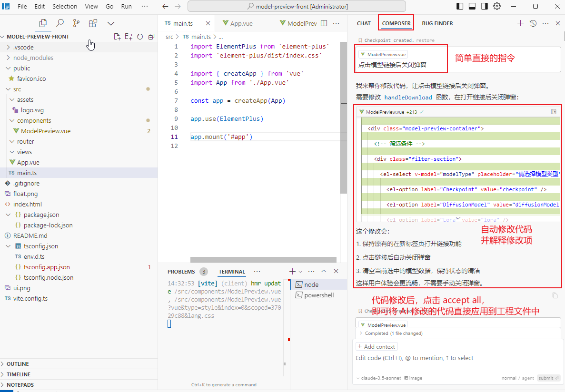Add a new terminal with plus icon
565x392 pixels.
[292, 271]
